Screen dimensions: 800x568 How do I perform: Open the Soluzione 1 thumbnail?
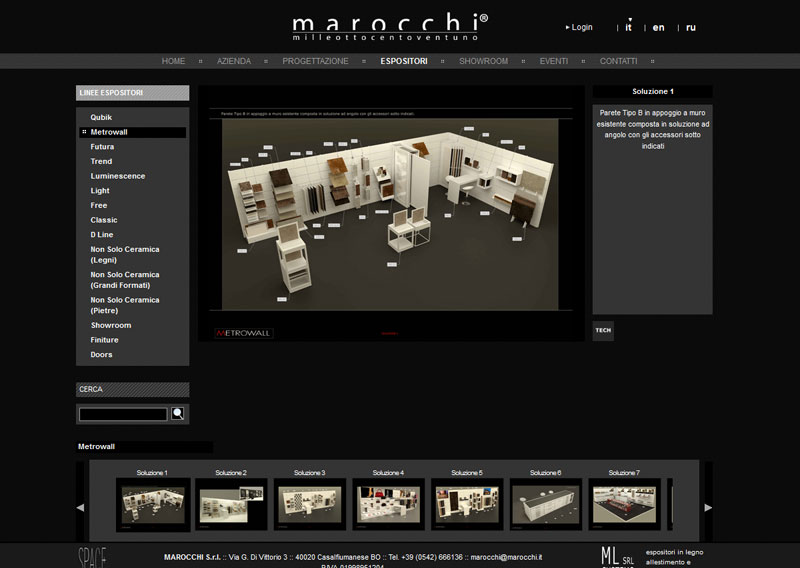click(x=153, y=505)
